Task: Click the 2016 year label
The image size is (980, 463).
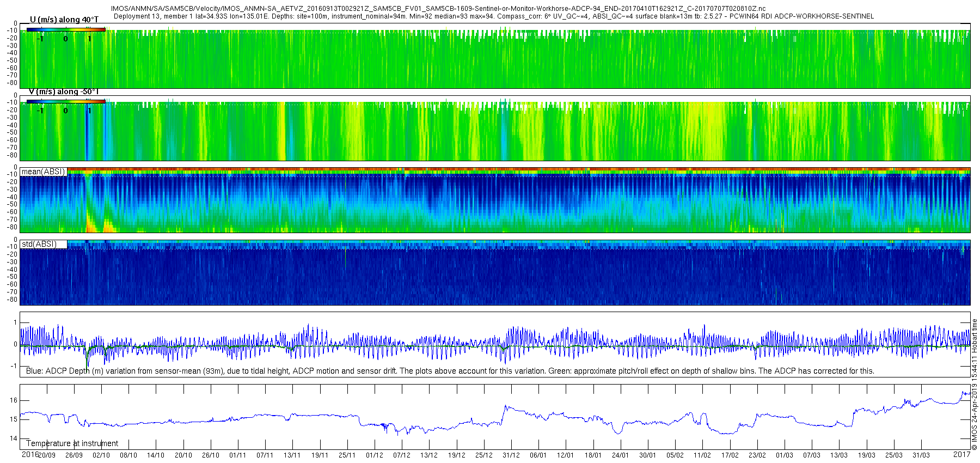Action: (x=30, y=454)
